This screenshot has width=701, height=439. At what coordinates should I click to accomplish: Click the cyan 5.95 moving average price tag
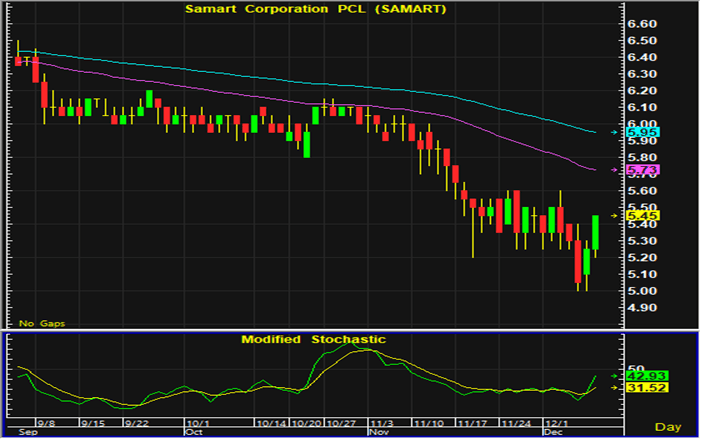pyautogui.click(x=638, y=132)
